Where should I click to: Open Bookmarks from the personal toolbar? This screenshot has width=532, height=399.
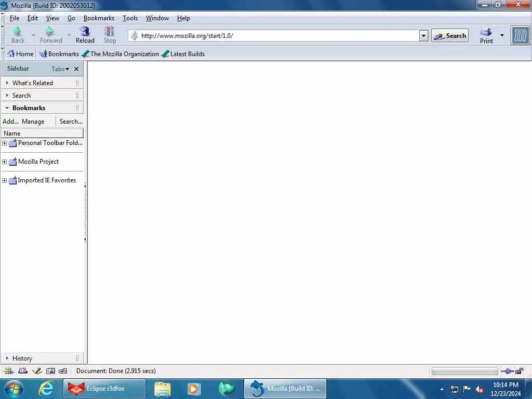click(x=59, y=54)
